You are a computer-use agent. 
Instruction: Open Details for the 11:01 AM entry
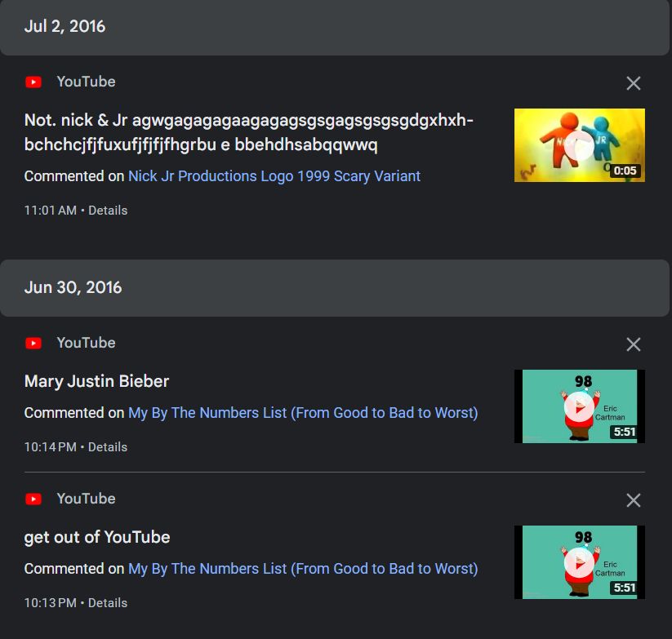(108, 211)
